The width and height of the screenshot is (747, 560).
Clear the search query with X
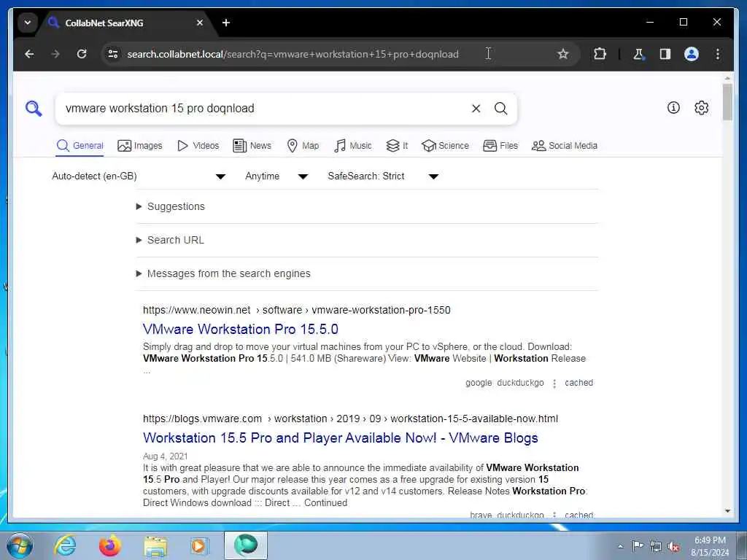coord(476,109)
